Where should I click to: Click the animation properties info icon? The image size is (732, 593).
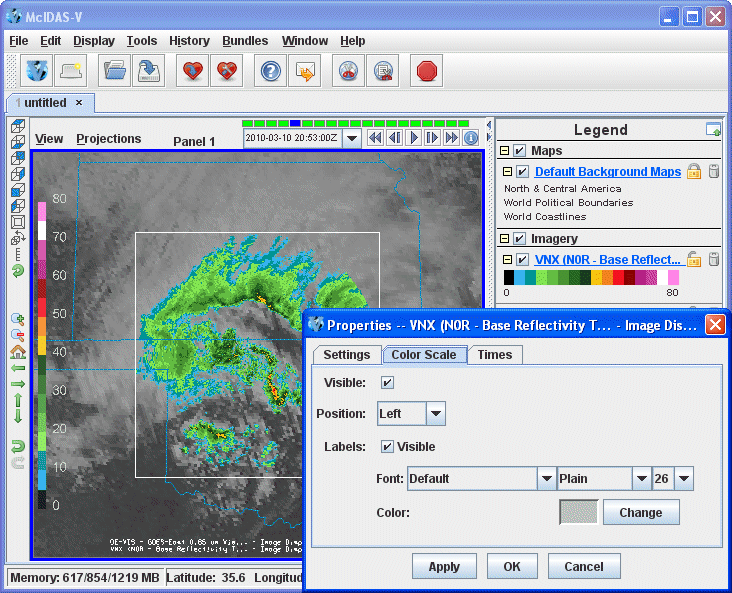[x=471, y=138]
